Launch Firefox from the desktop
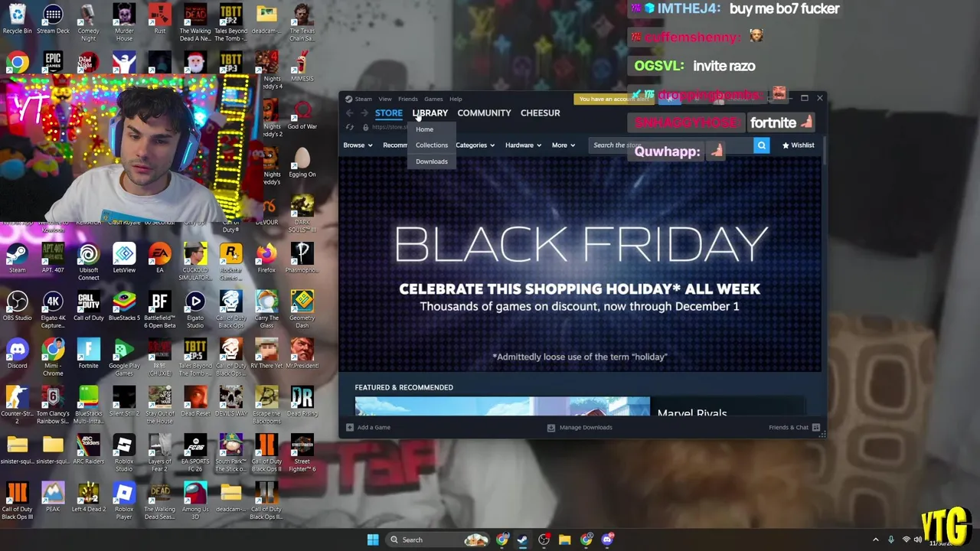The height and width of the screenshot is (551, 980). point(266,258)
